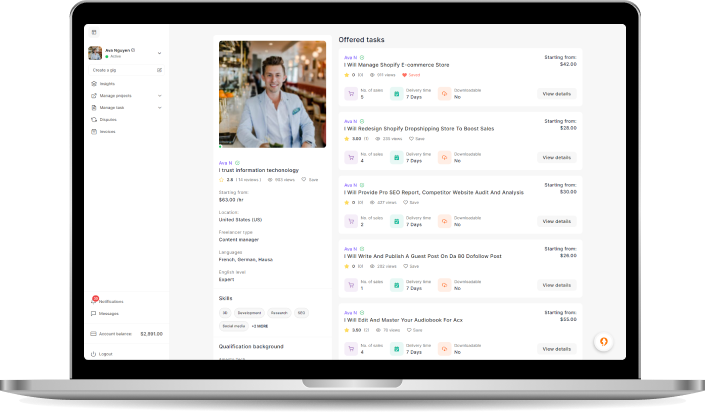The image size is (705, 413).
Task: Click the orange floating chat icon
Action: click(603, 342)
